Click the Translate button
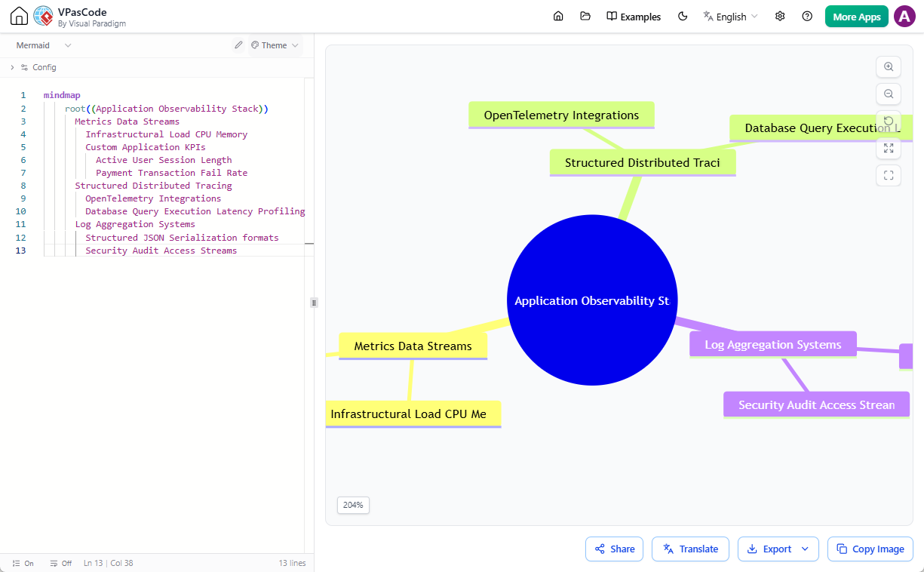This screenshot has width=924, height=572. [x=690, y=549]
